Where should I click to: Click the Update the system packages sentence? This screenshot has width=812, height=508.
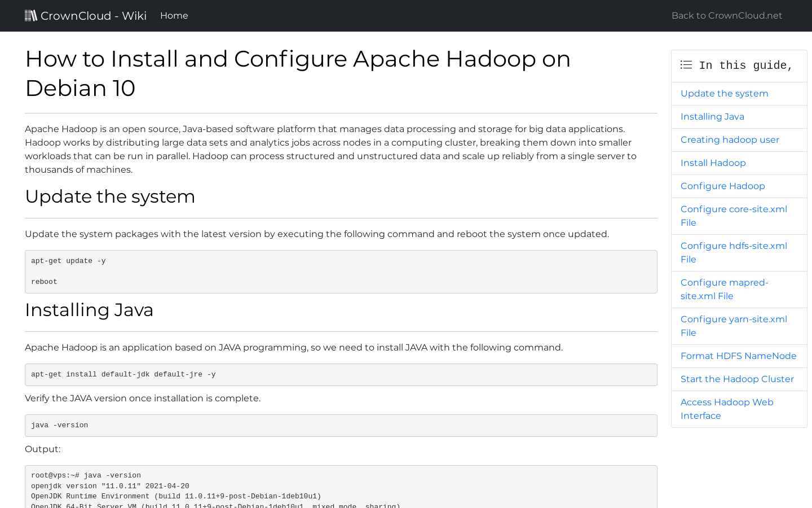[x=317, y=234]
